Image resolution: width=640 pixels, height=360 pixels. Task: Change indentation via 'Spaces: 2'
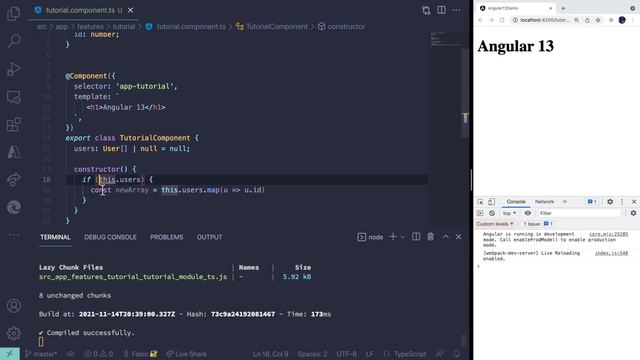click(x=312, y=354)
